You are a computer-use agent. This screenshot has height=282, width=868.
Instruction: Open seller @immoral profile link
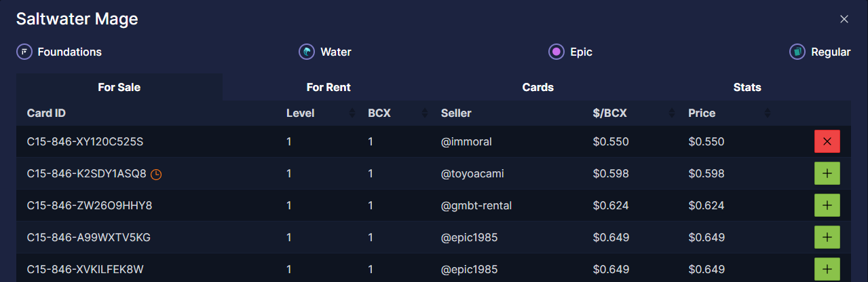[466, 142]
